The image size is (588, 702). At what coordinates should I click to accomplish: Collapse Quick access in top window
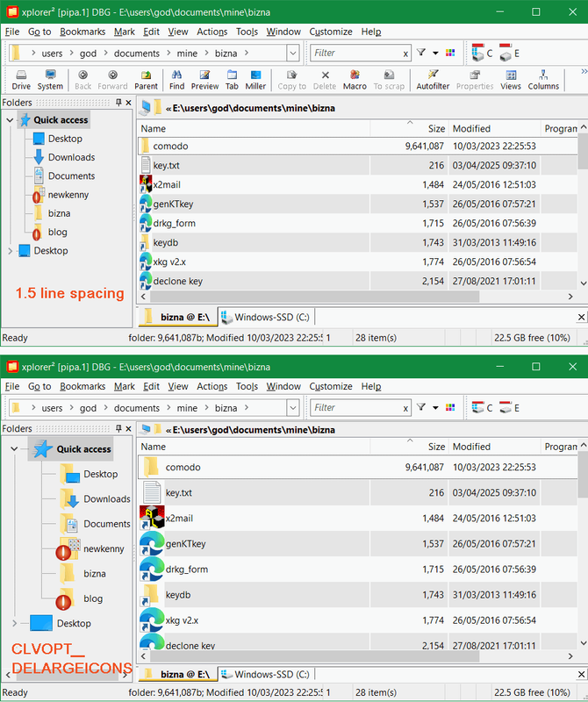[x=10, y=120]
